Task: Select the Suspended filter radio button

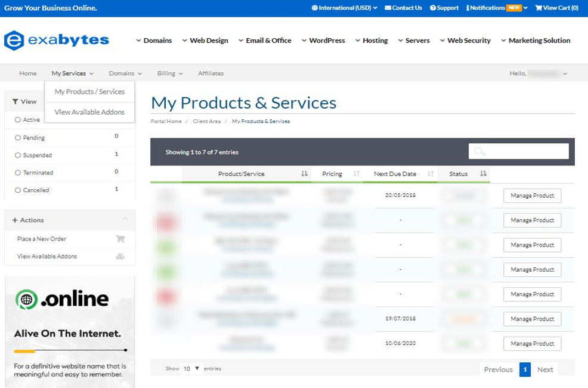Action: click(x=18, y=155)
